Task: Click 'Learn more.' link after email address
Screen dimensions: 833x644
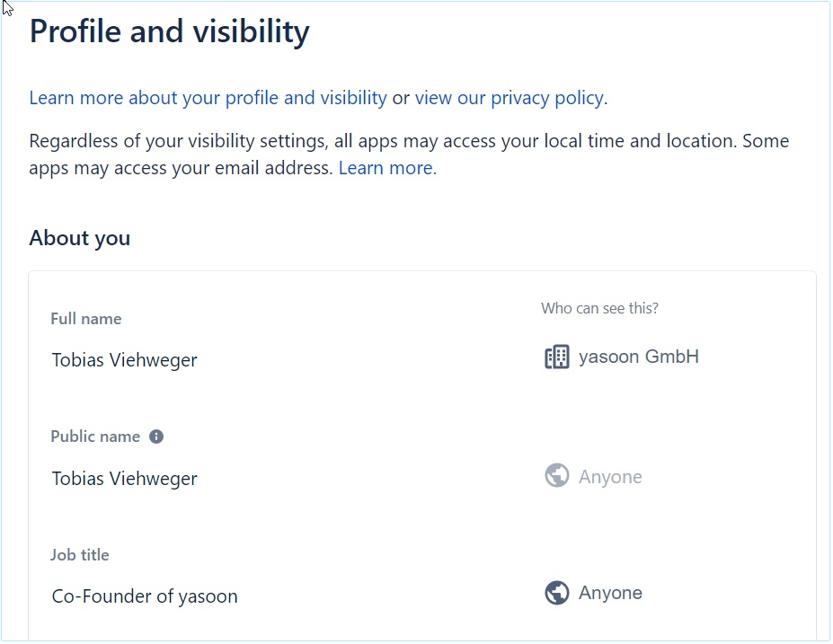Action: [x=387, y=168]
